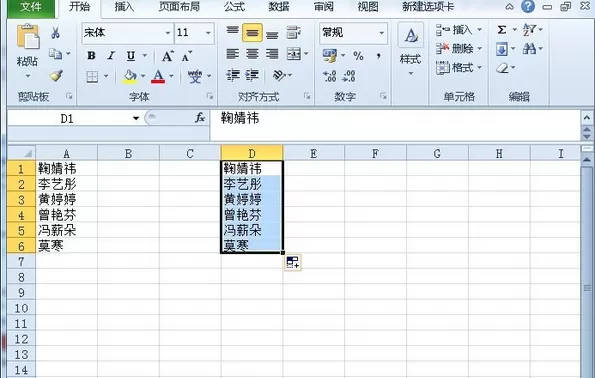Decrease indent

[x=232, y=75]
